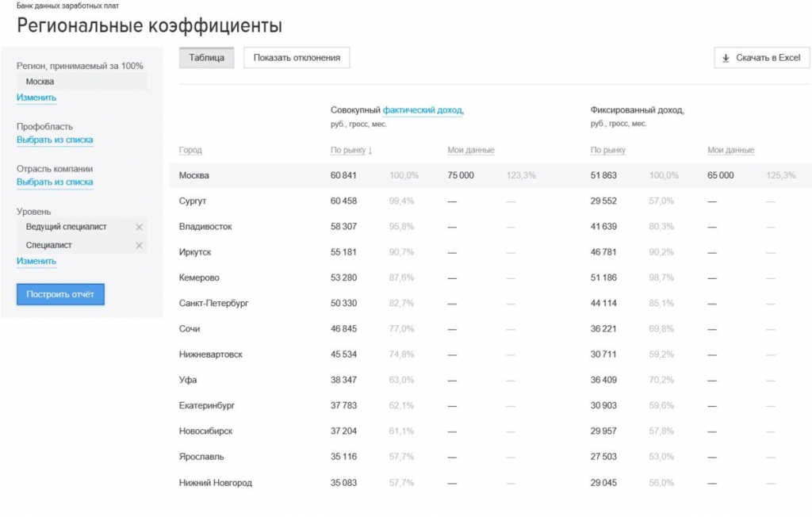Image resolution: width=812 pixels, height=517 pixels.
Task: Click the Москва reference region field
Action: (x=82, y=82)
